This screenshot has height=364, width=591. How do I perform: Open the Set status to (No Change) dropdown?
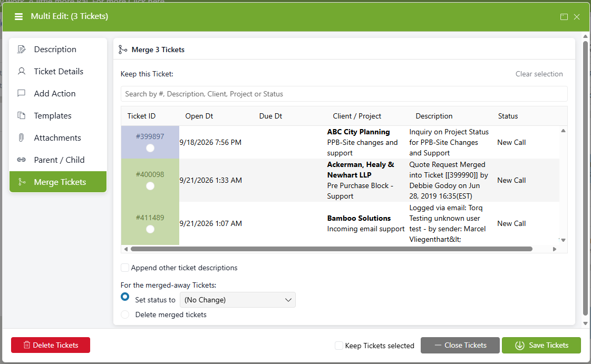coord(238,300)
